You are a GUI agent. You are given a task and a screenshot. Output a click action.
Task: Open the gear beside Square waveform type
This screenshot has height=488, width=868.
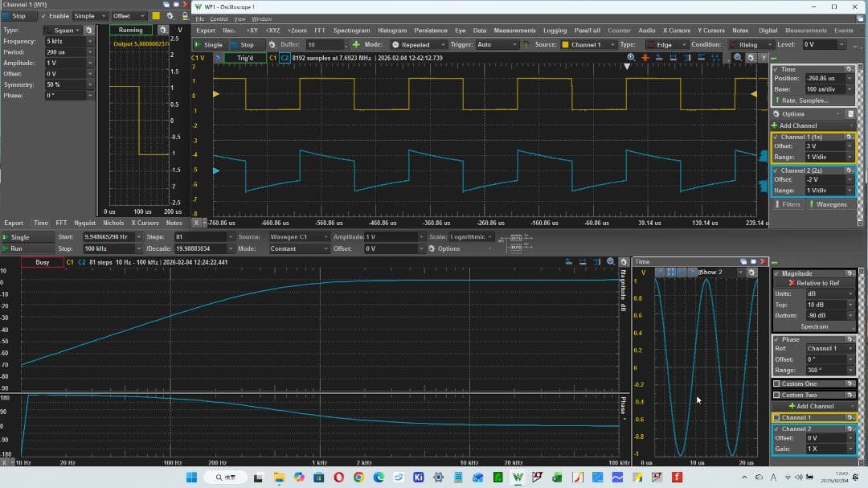pos(88,30)
